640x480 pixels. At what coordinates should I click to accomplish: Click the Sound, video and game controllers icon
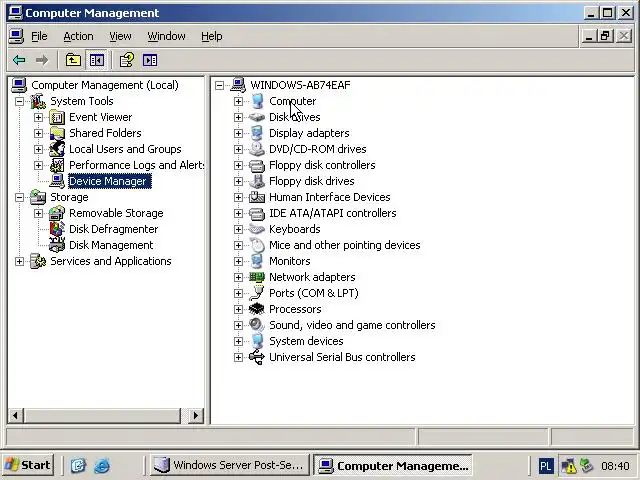coord(257,325)
